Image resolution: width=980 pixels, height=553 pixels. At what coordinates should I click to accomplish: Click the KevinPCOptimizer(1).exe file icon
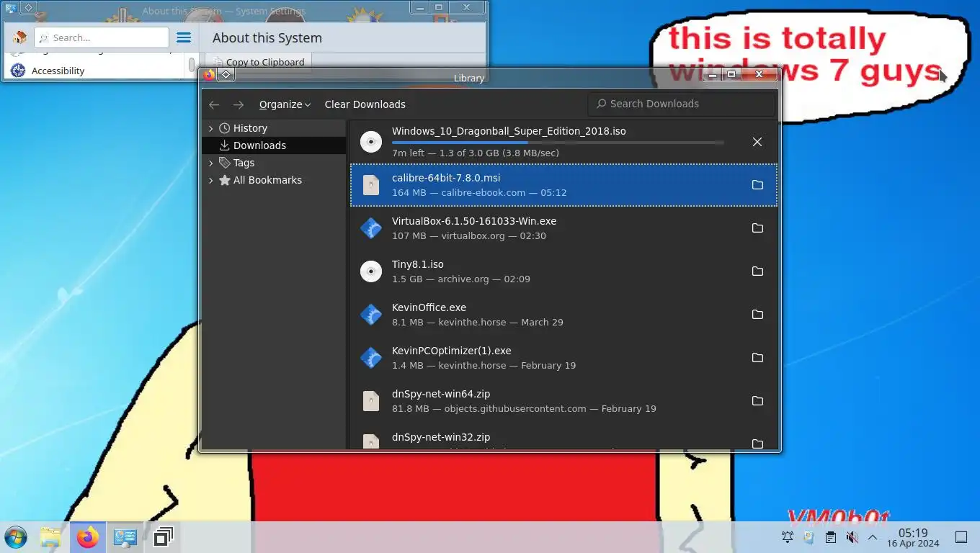coord(370,358)
